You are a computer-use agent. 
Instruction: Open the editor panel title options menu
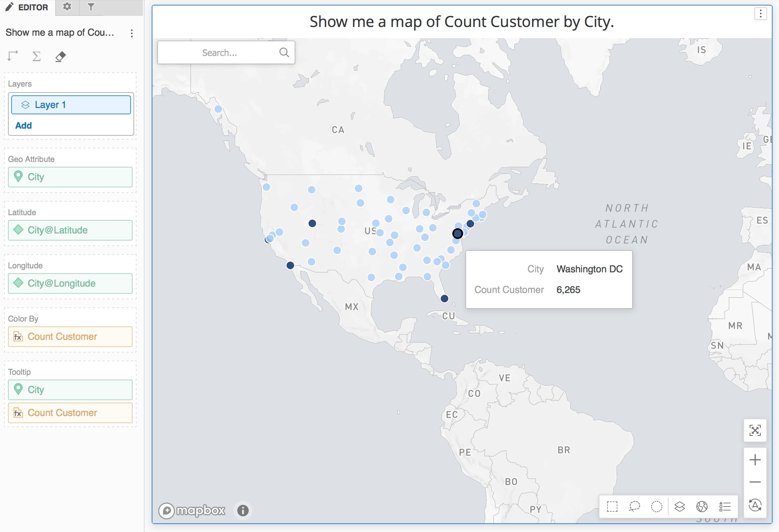pos(132,33)
